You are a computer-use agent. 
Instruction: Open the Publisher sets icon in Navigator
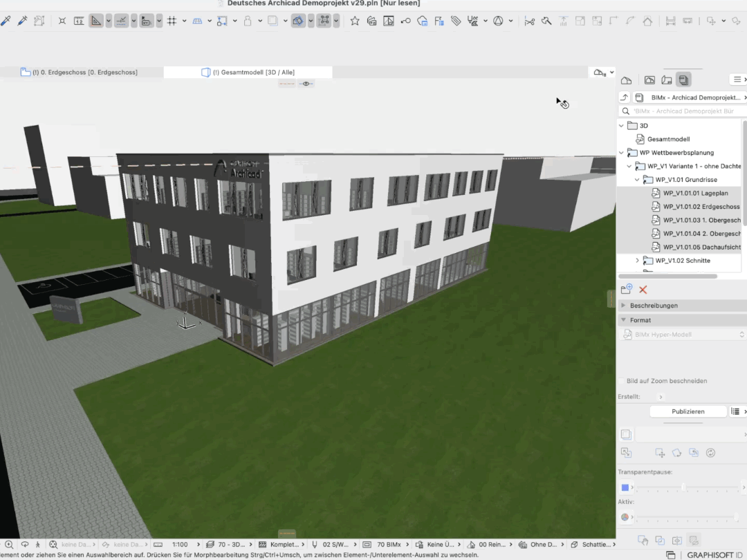(683, 80)
